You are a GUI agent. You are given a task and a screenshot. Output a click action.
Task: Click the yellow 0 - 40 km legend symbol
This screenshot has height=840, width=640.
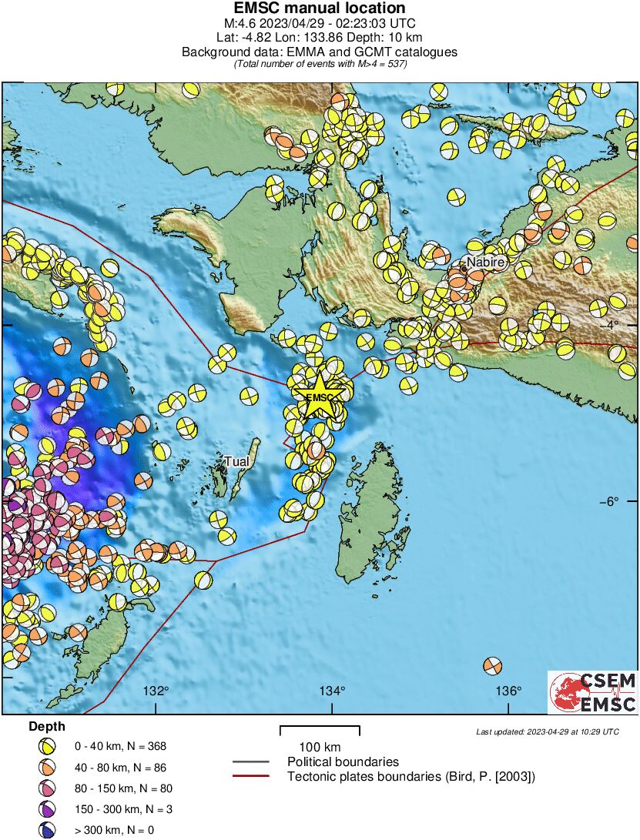click(48, 746)
